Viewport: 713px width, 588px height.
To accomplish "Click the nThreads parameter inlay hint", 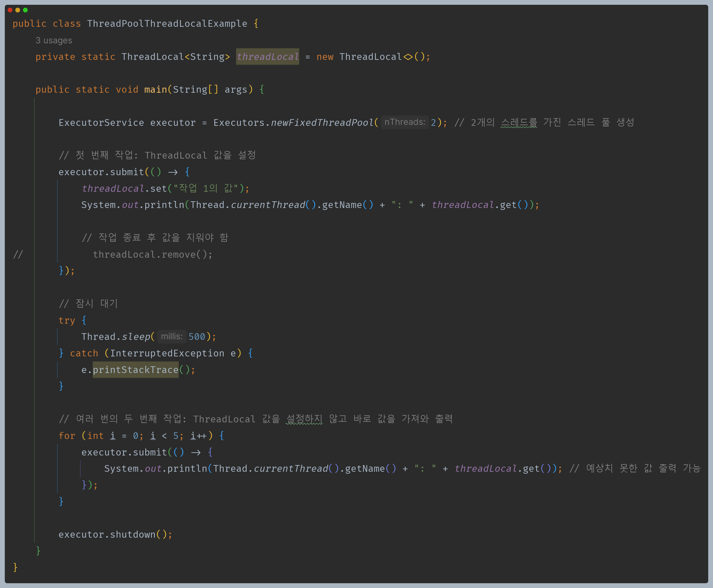I will click(x=404, y=122).
